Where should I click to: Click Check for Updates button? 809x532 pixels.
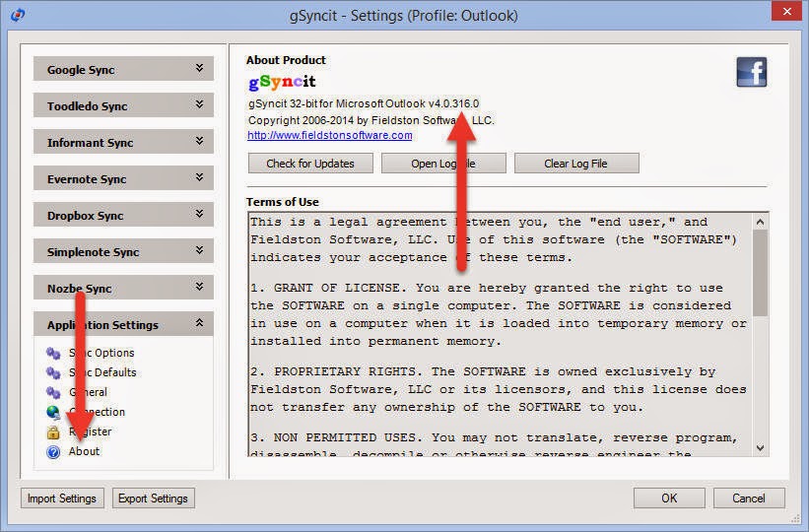coord(310,164)
